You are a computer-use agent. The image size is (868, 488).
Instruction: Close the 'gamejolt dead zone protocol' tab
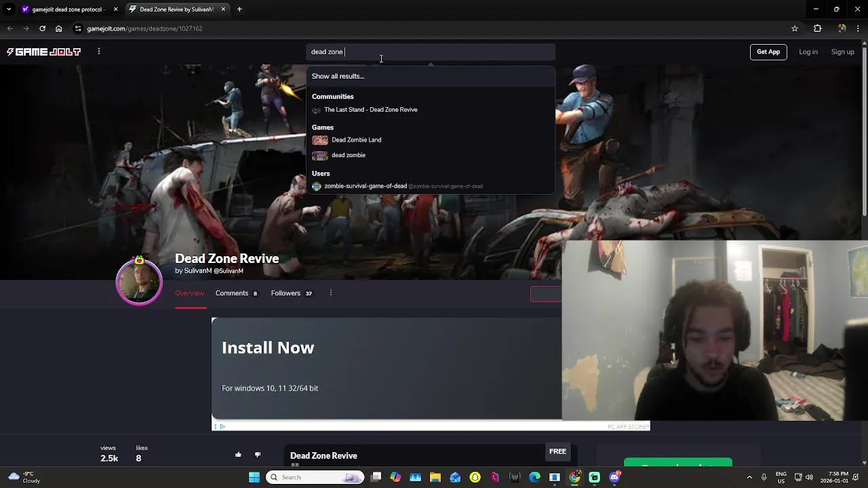coord(115,9)
